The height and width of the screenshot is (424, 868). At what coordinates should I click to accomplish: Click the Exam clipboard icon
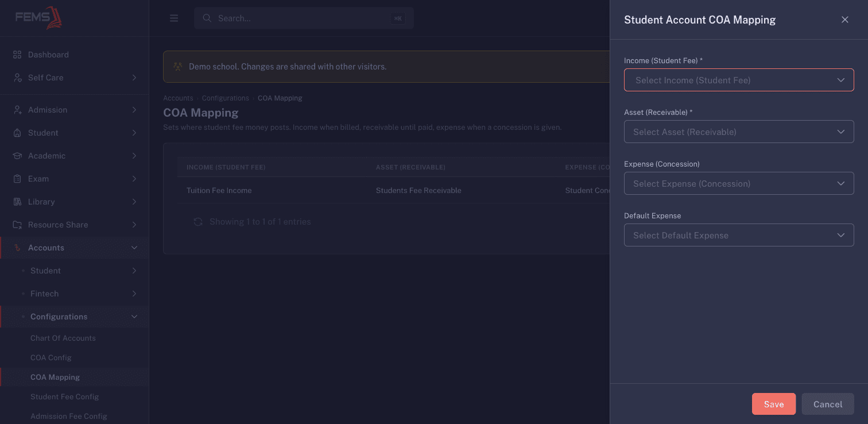(x=17, y=179)
